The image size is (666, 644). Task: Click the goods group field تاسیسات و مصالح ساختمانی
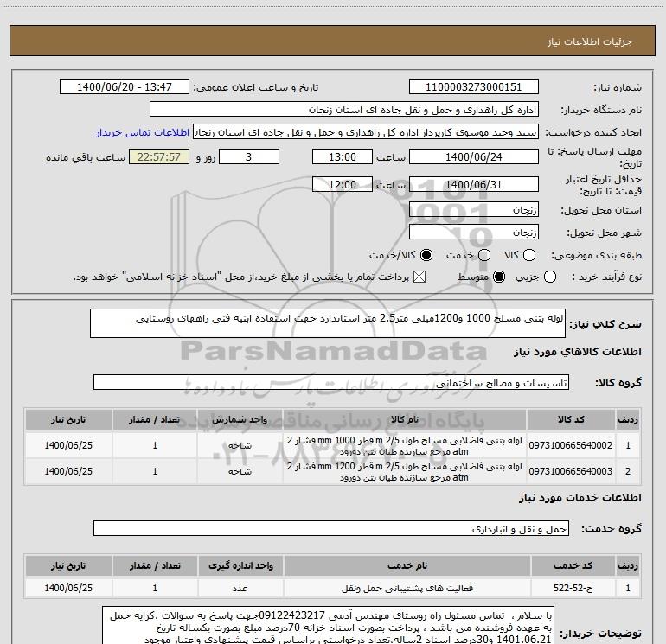[331, 382]
